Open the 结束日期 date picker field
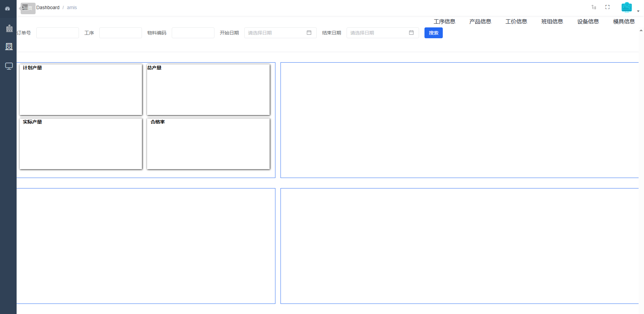 (383, 33)
